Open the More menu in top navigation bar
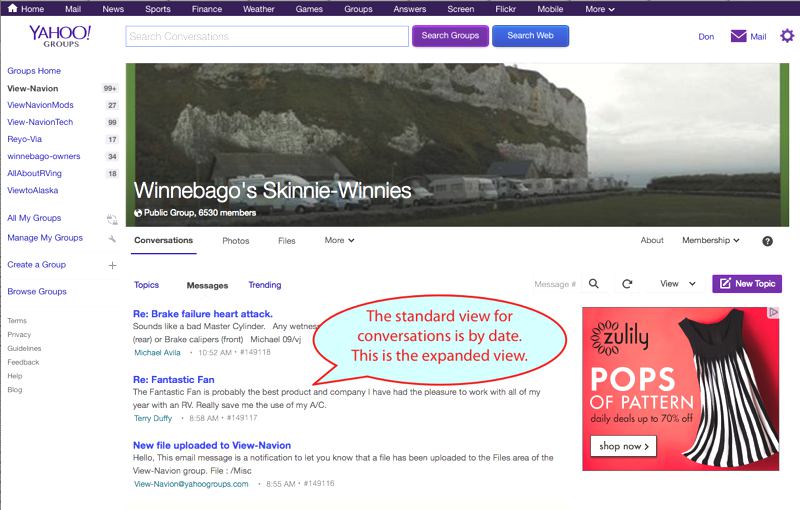 click(600, 9)
